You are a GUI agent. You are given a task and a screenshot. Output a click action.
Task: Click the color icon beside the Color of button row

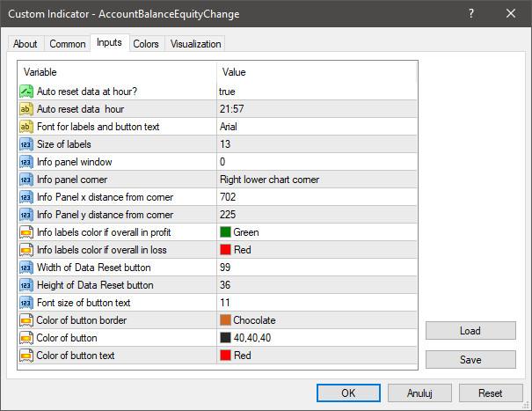click(x=26, y=338)
